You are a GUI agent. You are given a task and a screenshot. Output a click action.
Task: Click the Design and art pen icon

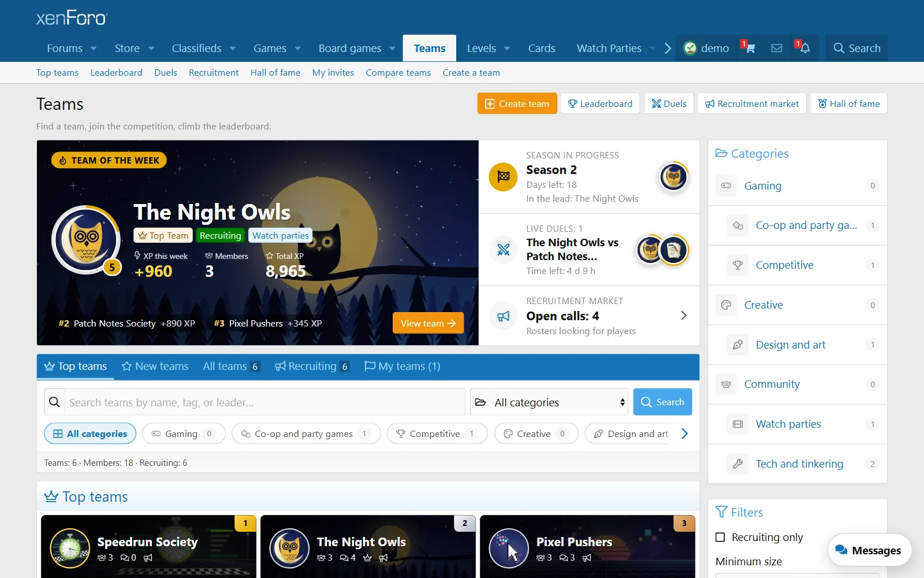[x=738, y=344]
